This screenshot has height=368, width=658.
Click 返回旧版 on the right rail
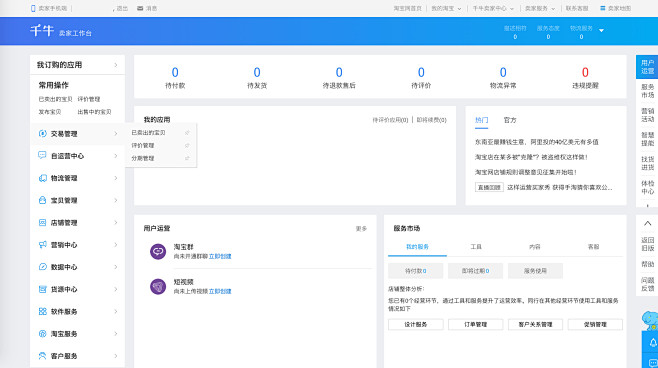pos(648,244)
